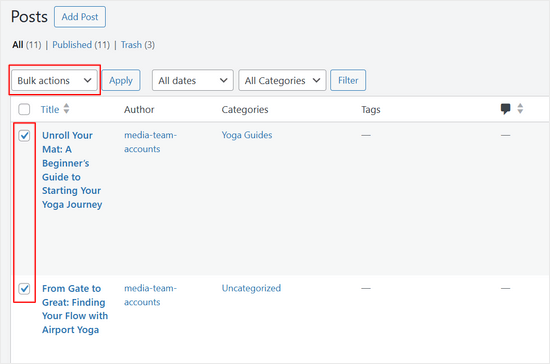Uncheck the From Gate to Great post checkbox
The image size is (550, 364).
(x=24, y=289)
